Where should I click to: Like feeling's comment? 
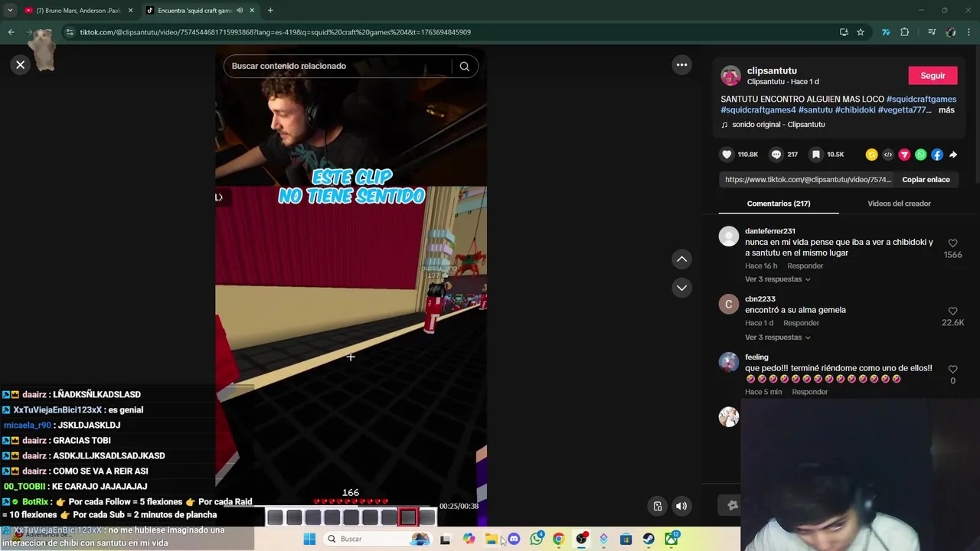[952, 370]
